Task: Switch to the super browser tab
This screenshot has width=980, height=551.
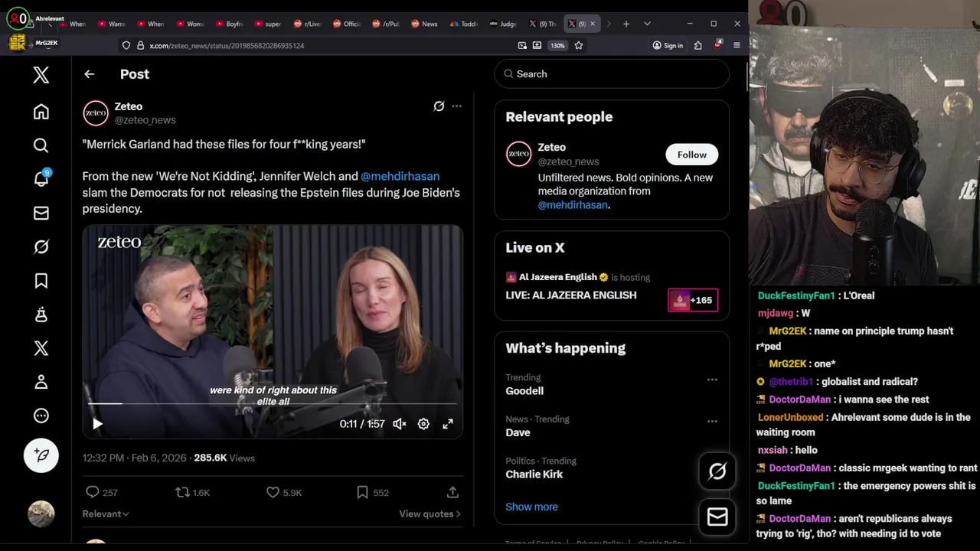Action: click(268, 24)
